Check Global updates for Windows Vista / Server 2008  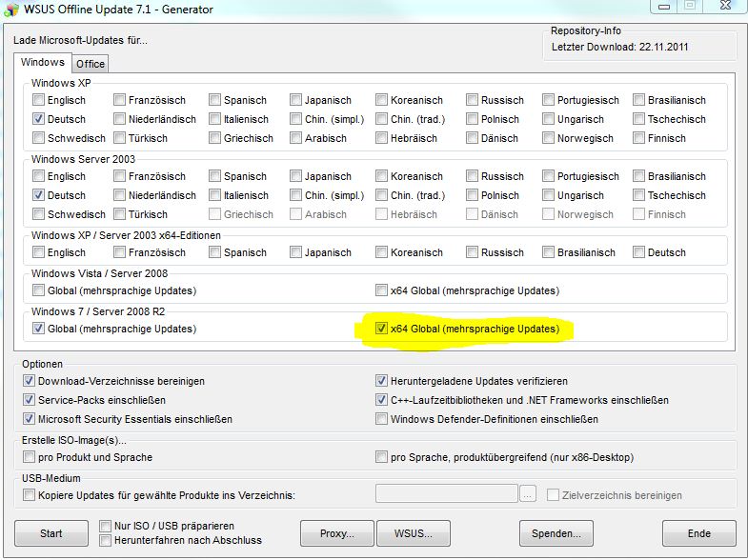(x=38, y=291)
